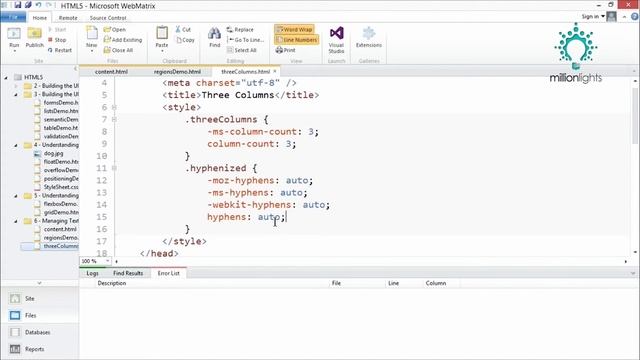This screenshot has width=640, height=360.
Task: Open the Replace tool
Action: 240,29
